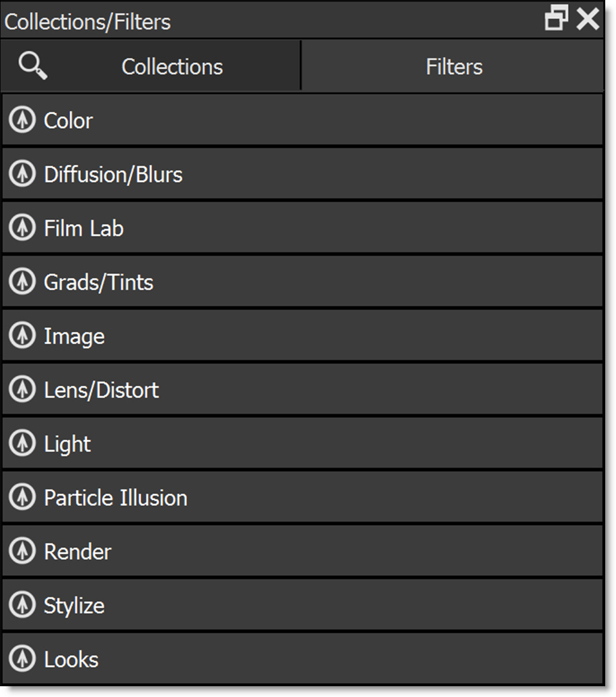Click the arrow icon beside Film Lab
Screen dimensions: 616x697
pyautogui.click(x=23, y=228)
